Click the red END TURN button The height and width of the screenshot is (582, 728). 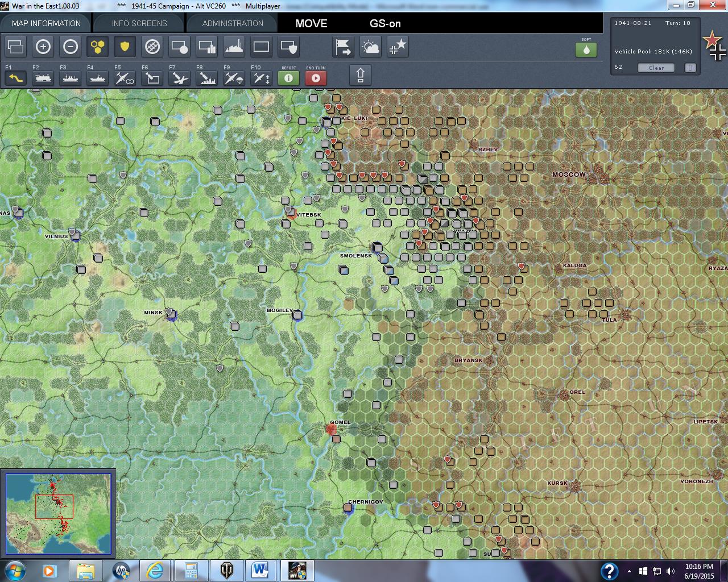316,77
